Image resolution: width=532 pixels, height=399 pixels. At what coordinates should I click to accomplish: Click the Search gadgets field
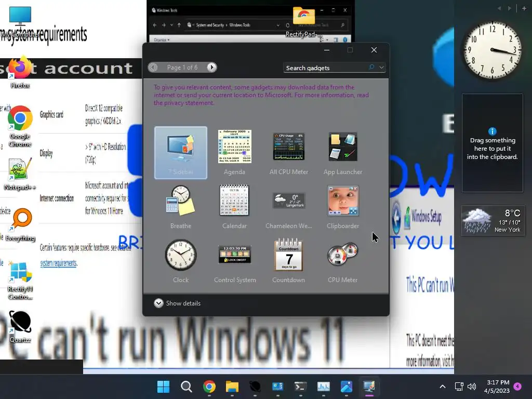click(326, 68)
